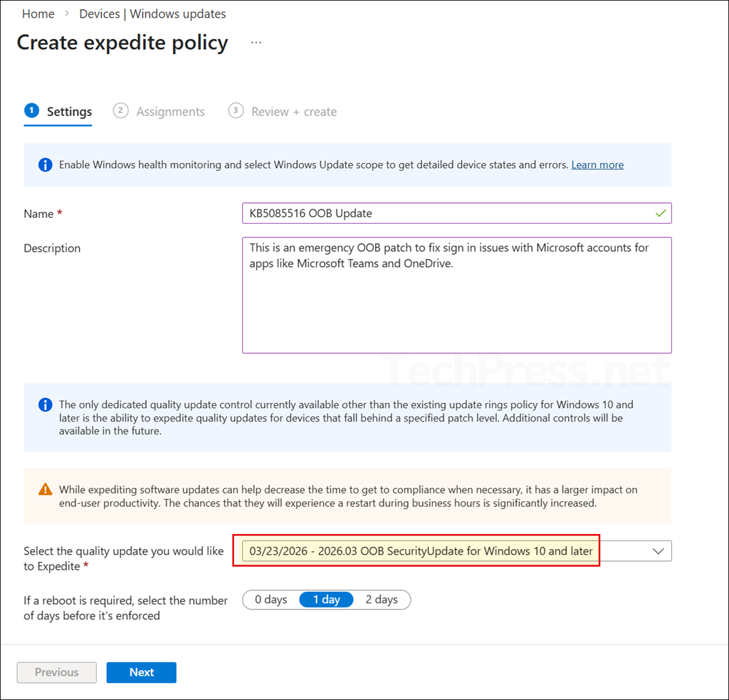
Task: Open the Learn more link
Action: 597,164
